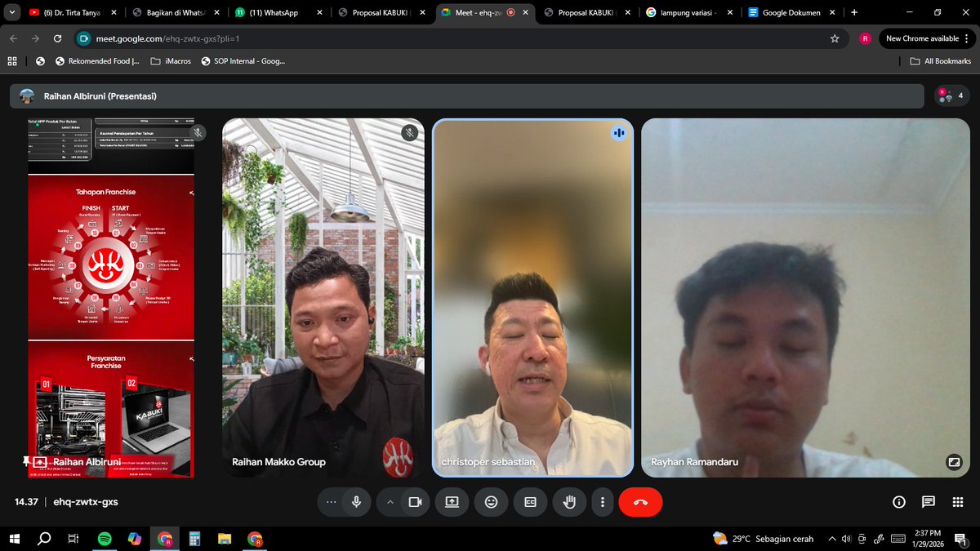The width and height of the screenshot is (980, 551).
Task: Click the Rayhan Ramandaru picture-in-picture icon
Action: coord(953,462)
